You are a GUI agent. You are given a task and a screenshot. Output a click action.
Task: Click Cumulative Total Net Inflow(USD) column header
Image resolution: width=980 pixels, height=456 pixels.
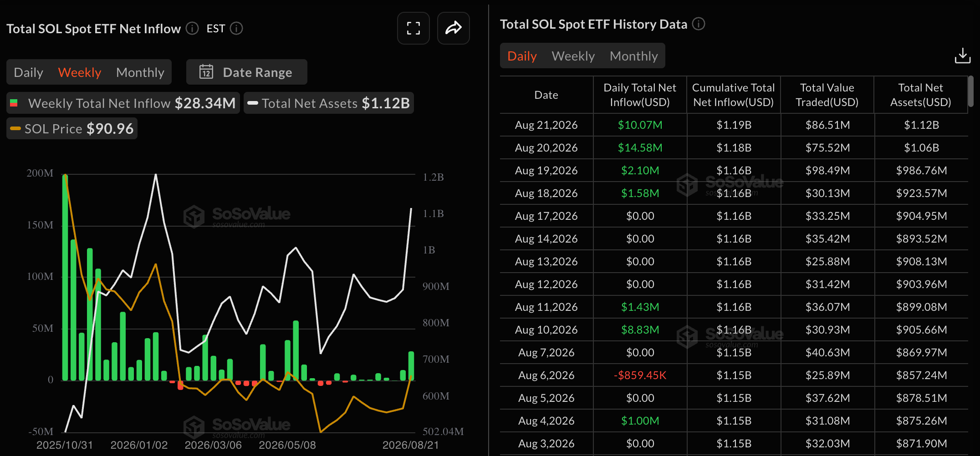click(733, 95)
